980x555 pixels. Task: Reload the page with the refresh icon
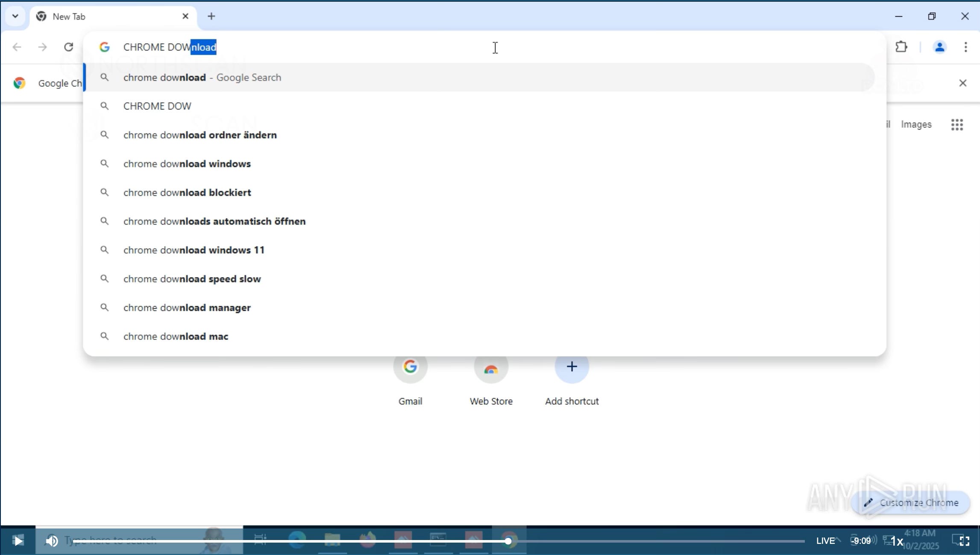[68, 47]
